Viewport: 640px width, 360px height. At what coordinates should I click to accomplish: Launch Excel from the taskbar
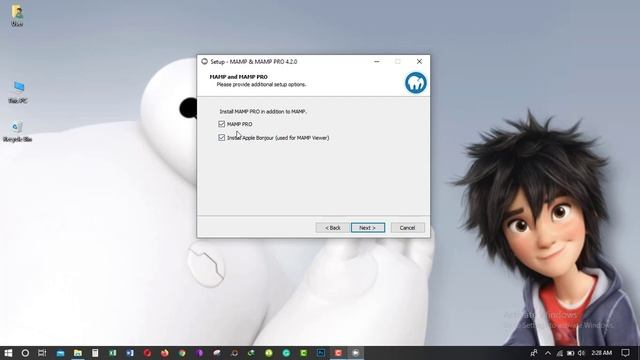click(x=113, y=353)
